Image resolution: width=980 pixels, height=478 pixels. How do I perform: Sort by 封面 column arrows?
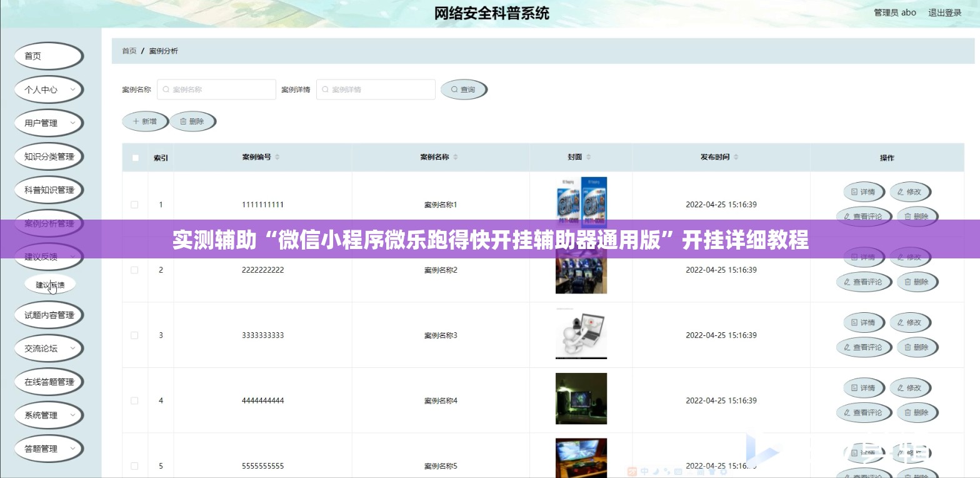[589, 157]
